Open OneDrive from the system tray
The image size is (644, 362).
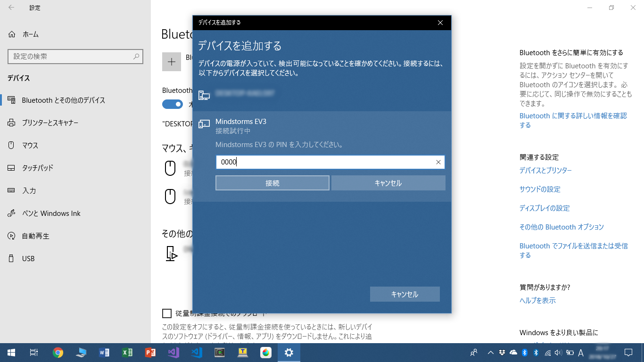point(513,352)
